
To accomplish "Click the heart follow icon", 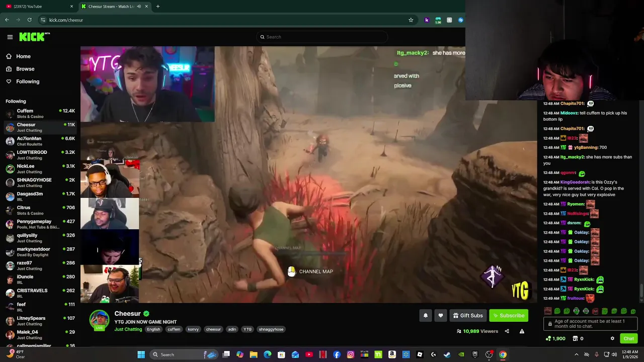I will coord(441,315).
